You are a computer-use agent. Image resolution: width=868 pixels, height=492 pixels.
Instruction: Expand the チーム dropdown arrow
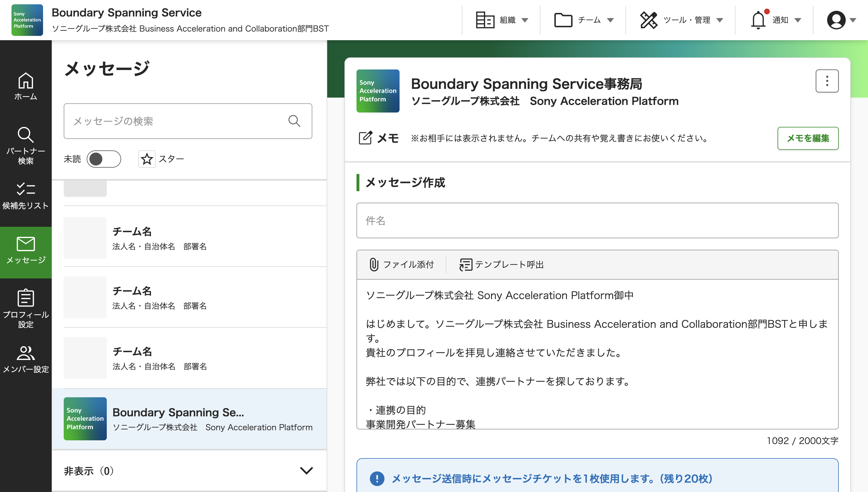click(610, 20)
